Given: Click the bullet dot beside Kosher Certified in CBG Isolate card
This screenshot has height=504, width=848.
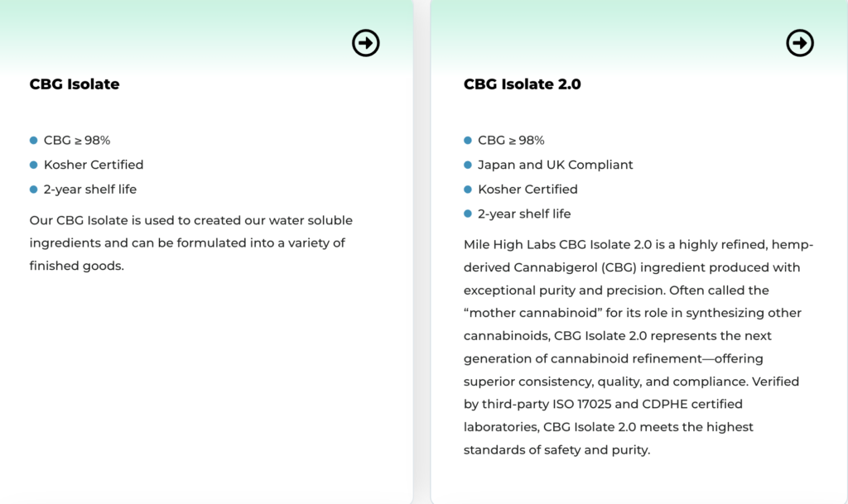Looking at the screenshot, I should click(x=34, y=165).
